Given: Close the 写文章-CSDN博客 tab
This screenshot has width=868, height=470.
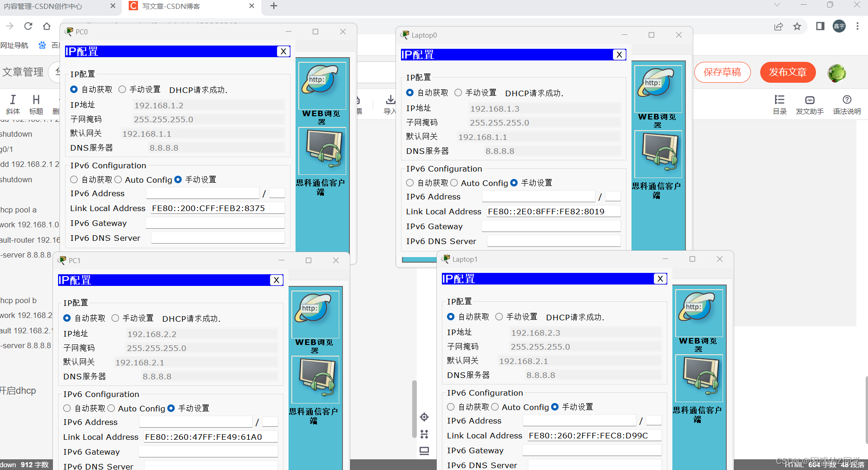Looking at the screenshot, I should 251,6.
